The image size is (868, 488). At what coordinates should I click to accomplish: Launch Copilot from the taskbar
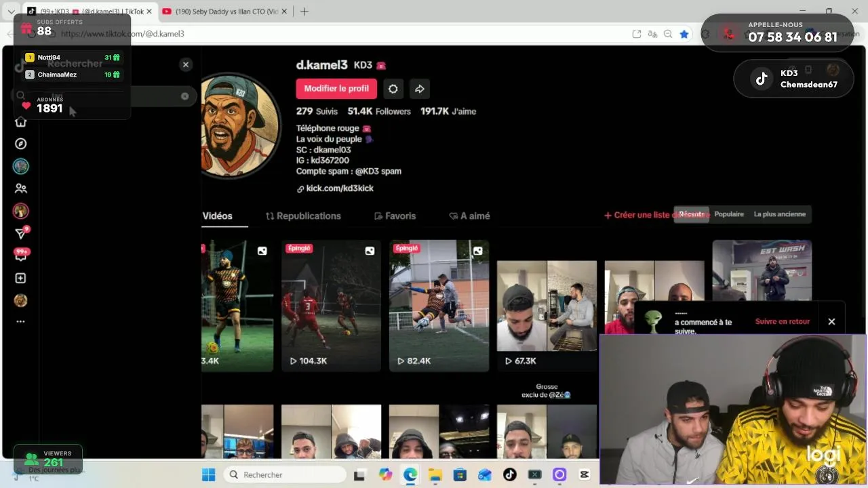coord(385,474)
